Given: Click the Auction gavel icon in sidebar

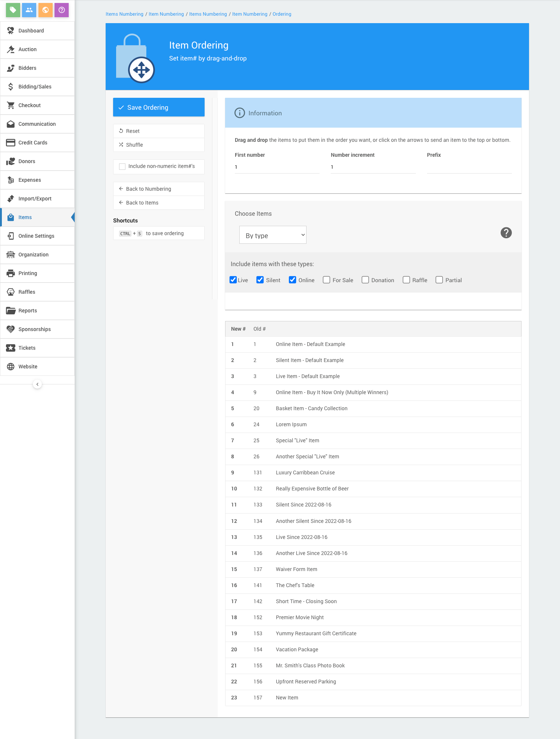Looking at the screenshot, I should 11,49.
